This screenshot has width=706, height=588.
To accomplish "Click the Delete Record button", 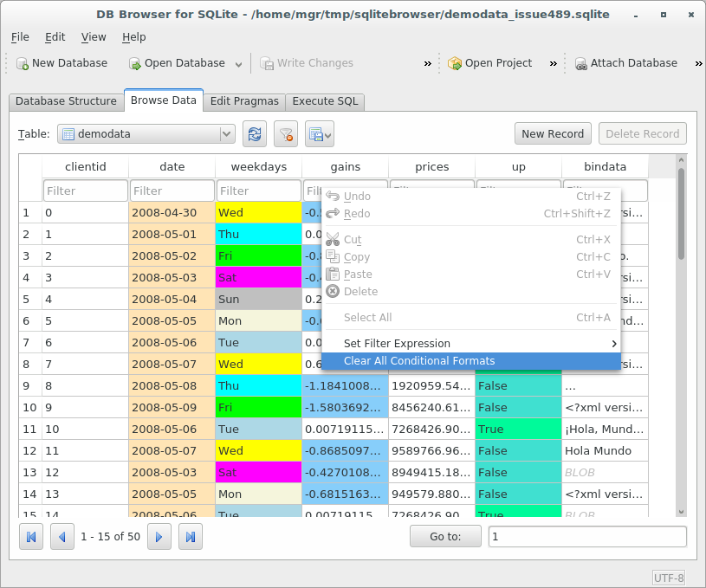I will [x=643, y=133].
